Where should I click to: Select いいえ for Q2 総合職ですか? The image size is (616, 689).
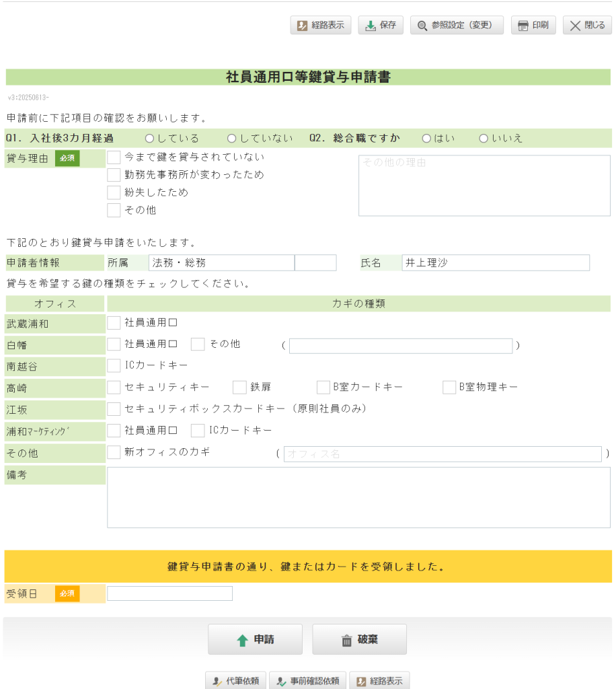(484, 139)
